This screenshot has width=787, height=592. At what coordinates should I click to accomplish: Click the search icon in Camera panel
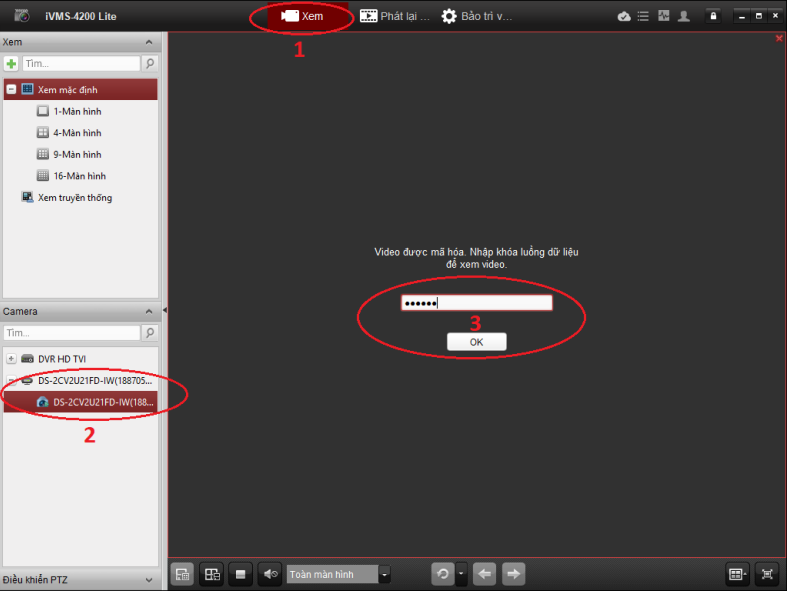pyautogui.click(x=150, y=333)
